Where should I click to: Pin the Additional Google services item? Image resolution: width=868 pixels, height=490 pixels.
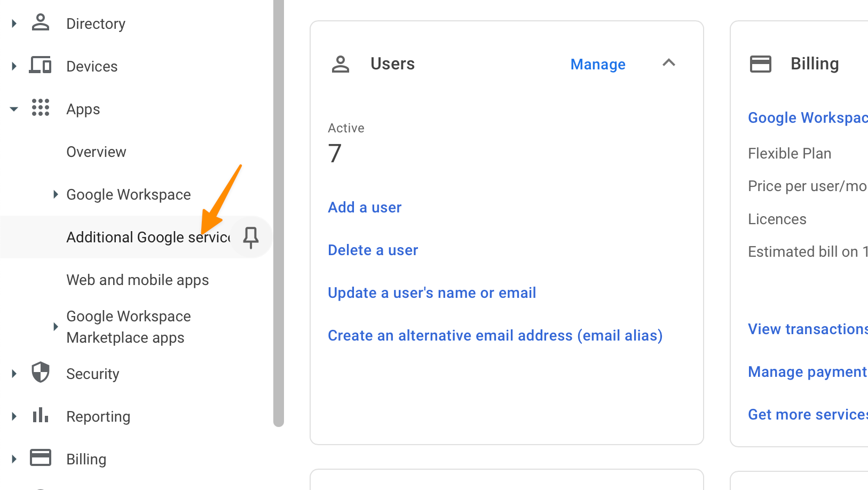(x=251, y=237)
